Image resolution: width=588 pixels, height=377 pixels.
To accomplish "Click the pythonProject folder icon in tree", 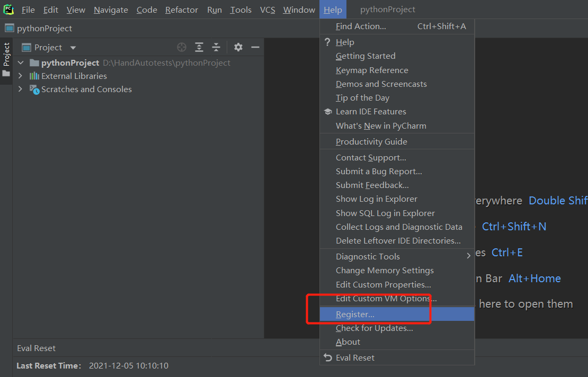I will tap(34, 62).
